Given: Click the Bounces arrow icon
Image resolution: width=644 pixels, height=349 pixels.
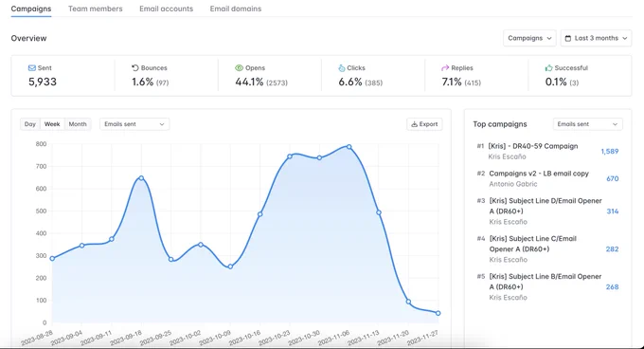Looking at the screenshot, I should click(x=135, y=68).
